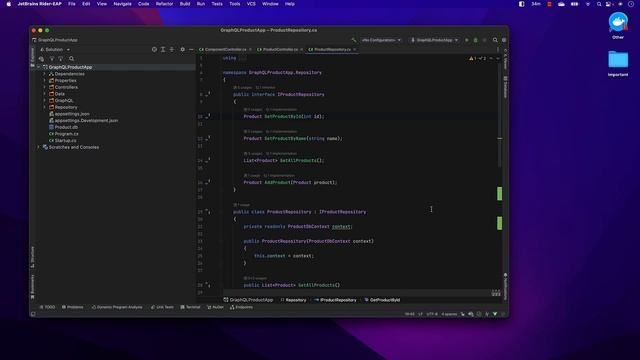The width and height of the screenshot is (640, 360).
Task: Click GetProductById in breadcrumb bar
Action: click(382, 300)
